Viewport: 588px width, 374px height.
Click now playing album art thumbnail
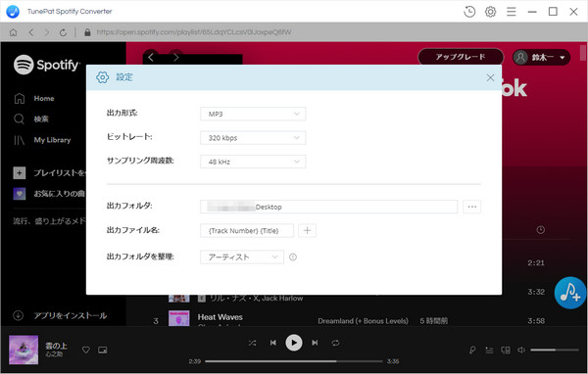point(24,351)
